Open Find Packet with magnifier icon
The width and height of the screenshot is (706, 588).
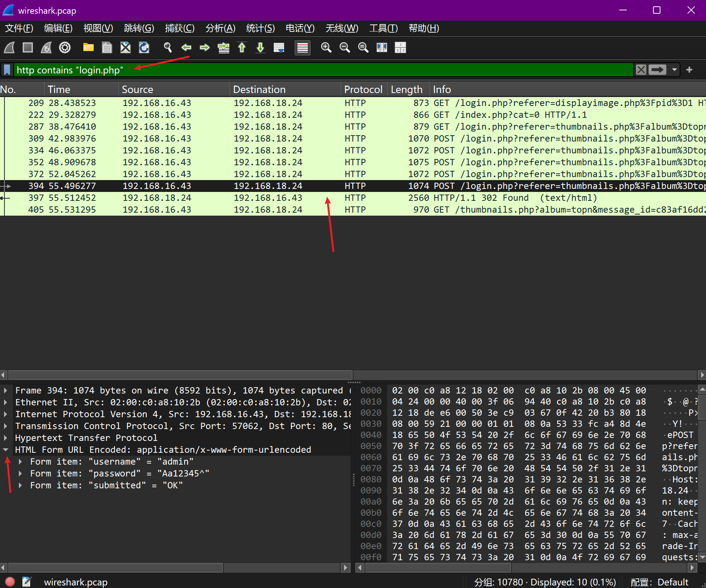point(167,47)
